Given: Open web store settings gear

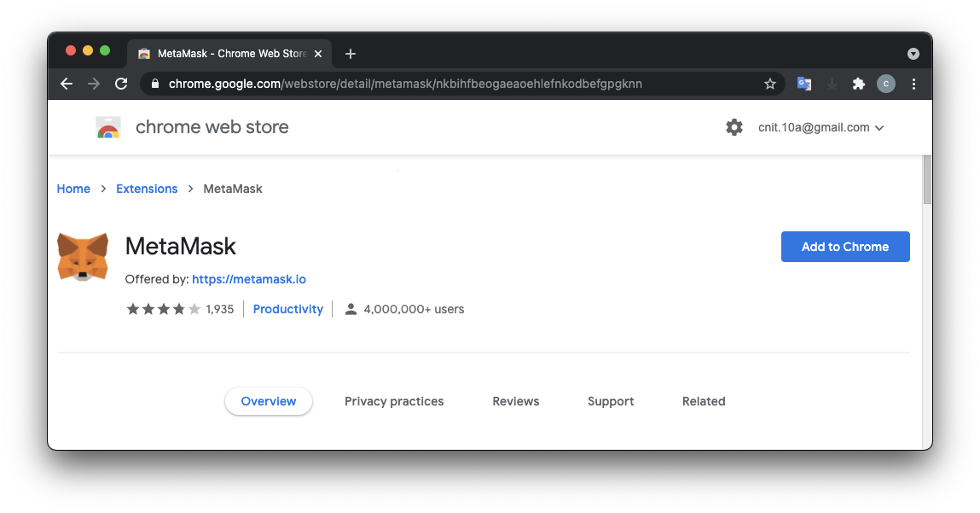Looking at the screenshot, I should pos(734,127).
